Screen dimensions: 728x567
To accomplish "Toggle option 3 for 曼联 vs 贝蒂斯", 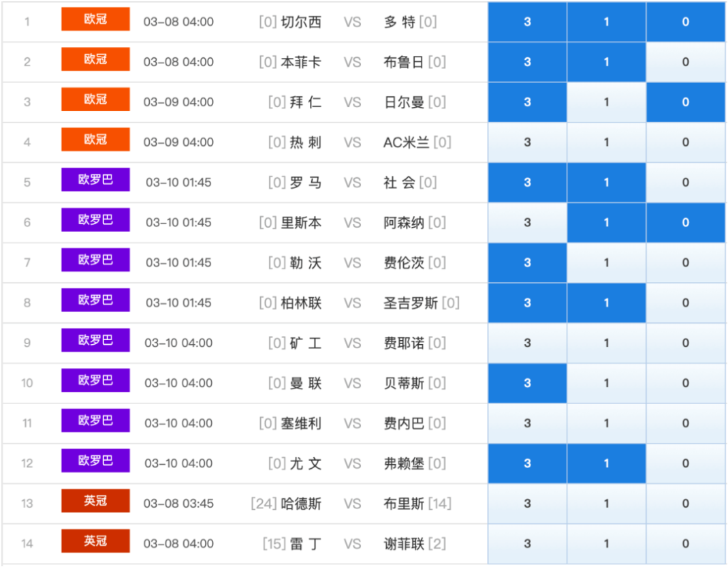I will pyautogui.click(x=527, y=383).
